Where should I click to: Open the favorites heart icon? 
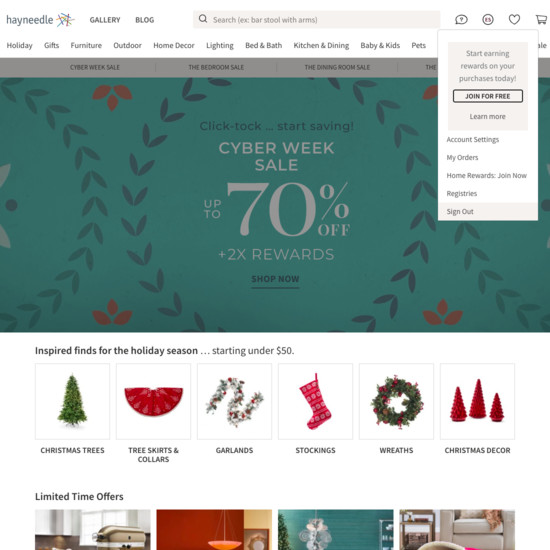coord(514,19)
